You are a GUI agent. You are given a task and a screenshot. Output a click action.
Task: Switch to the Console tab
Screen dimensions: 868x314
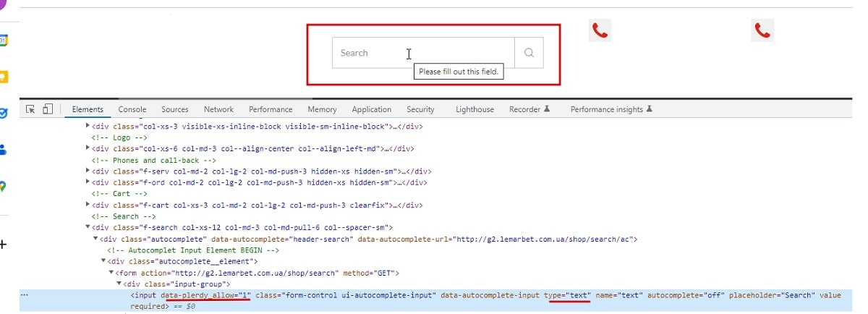pos(132,110)
